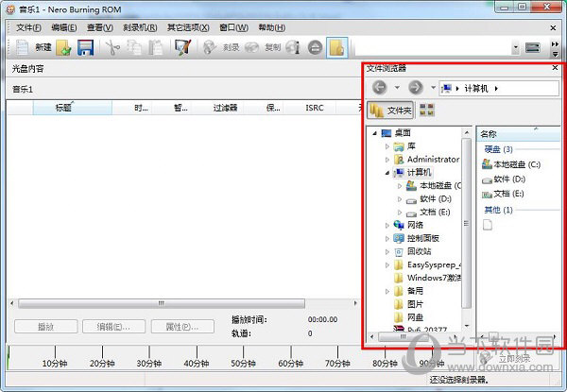Expand the 库 tree node
Image resolution: width=567 pixels, height=392 pixels.
click(x=387, y=146)
